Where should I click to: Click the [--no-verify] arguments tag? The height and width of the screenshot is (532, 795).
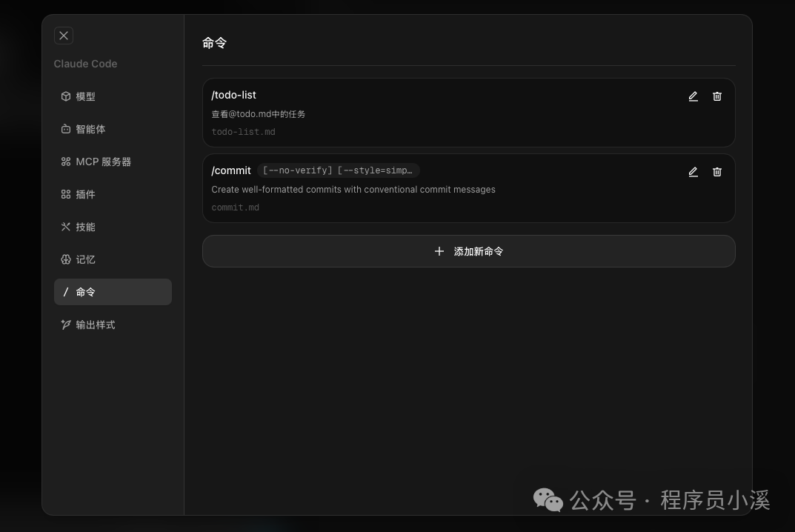tap(339, 170)
